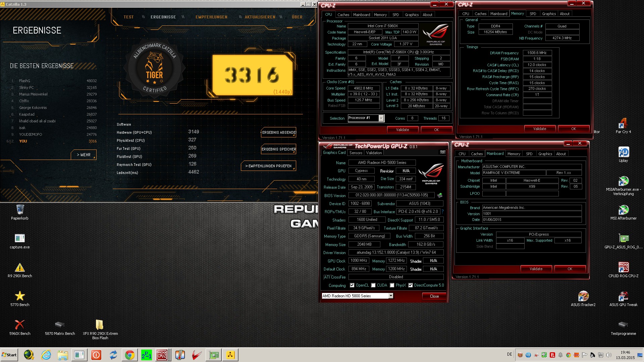The height and width of the screenshot is (362, 644).
Task: Open Sensors tab in GPU-Z
Action: (x=356, y=153)
